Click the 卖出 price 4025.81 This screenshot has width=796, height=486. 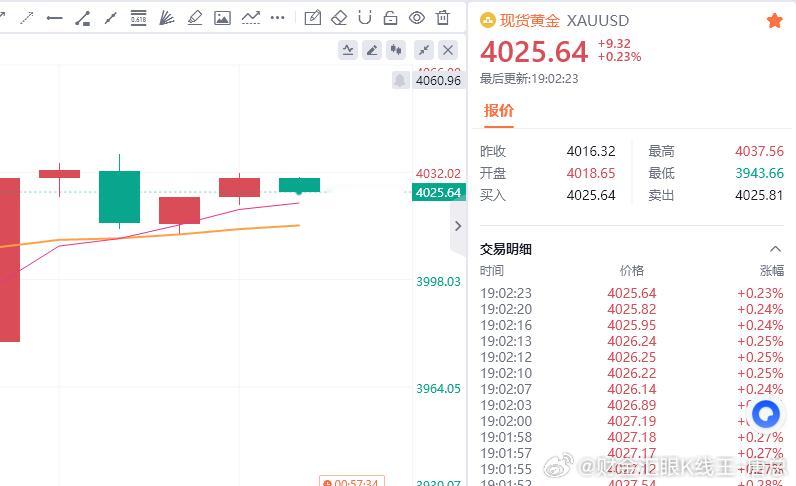coord(759,195)
